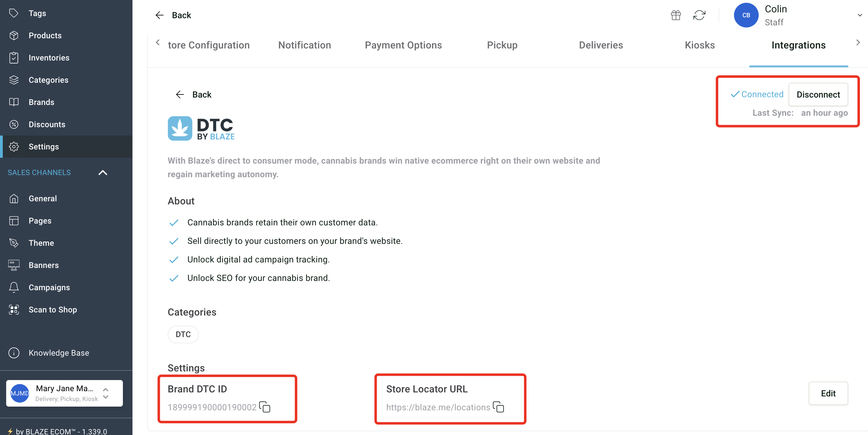Copy the Store Locator URL
The height and width of the screenshot is (435, 868).
498,407
